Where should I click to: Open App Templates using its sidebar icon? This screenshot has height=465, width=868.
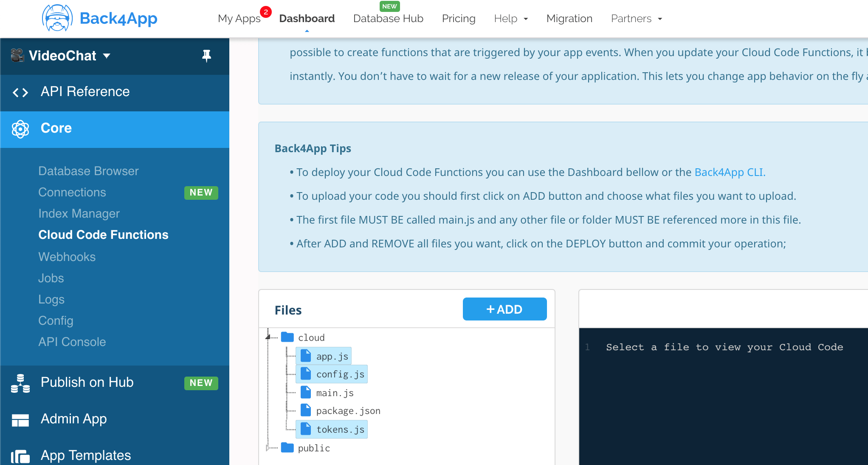(20, 455)
